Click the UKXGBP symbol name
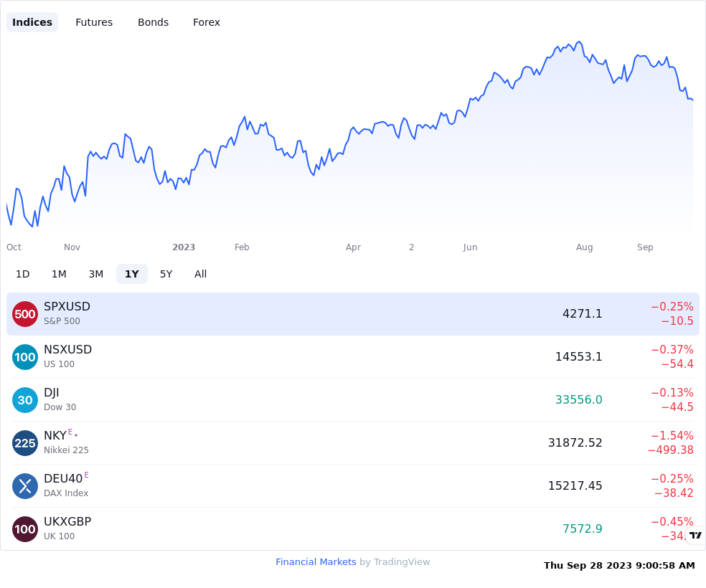The image size is (706, 588). [x=67, y=521]
